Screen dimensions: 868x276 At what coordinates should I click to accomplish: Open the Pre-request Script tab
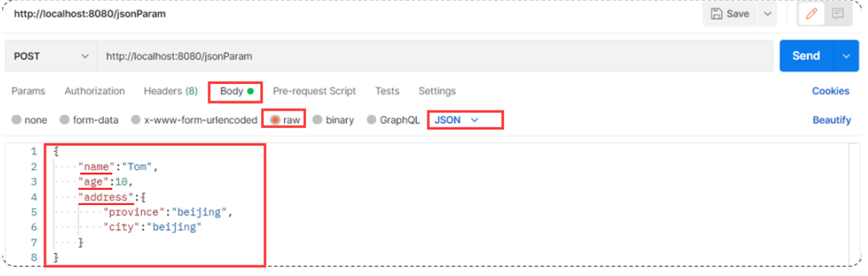coord(315,91)
